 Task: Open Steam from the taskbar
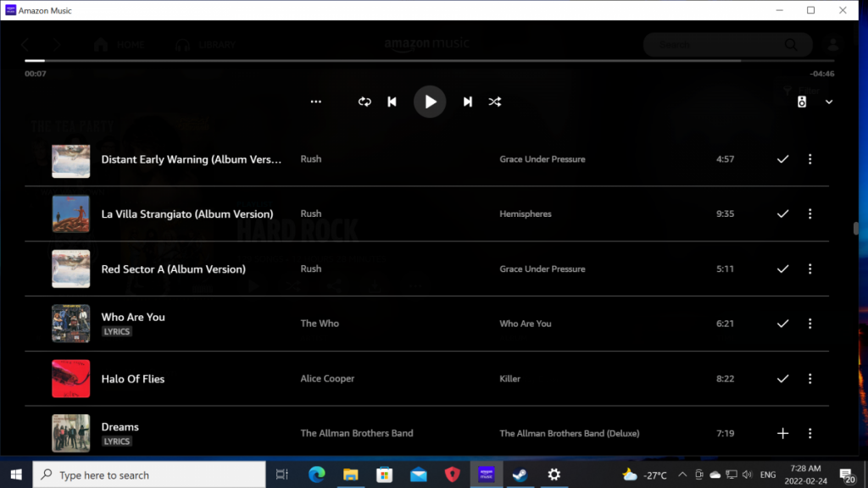click(x=520, y=474)
